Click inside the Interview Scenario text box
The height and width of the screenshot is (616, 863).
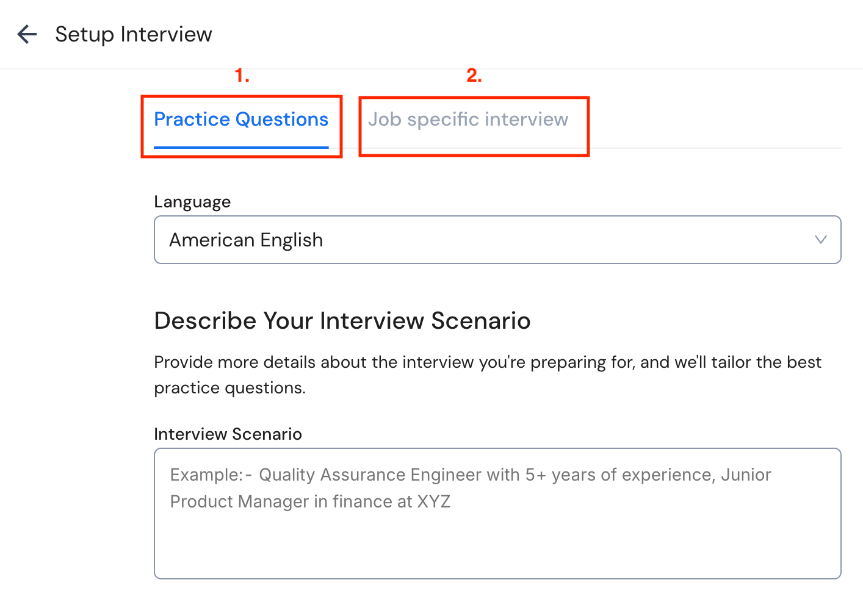(497, 512)
